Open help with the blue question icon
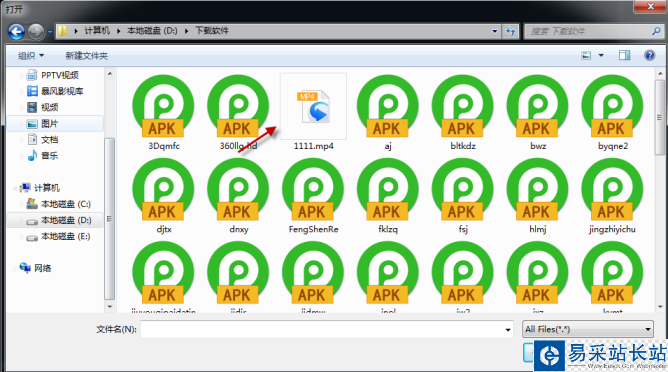This screenshot has width=668, height=372. (649, 55)
